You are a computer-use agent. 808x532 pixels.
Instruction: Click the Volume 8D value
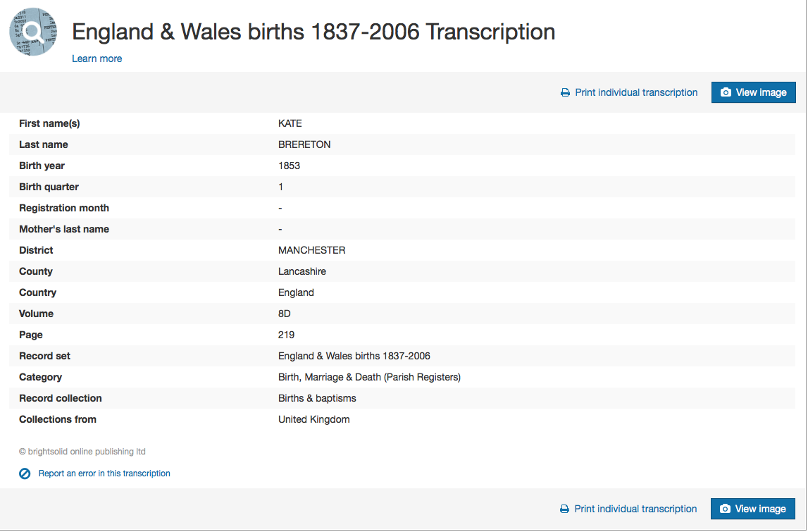[x=285, y=314]
